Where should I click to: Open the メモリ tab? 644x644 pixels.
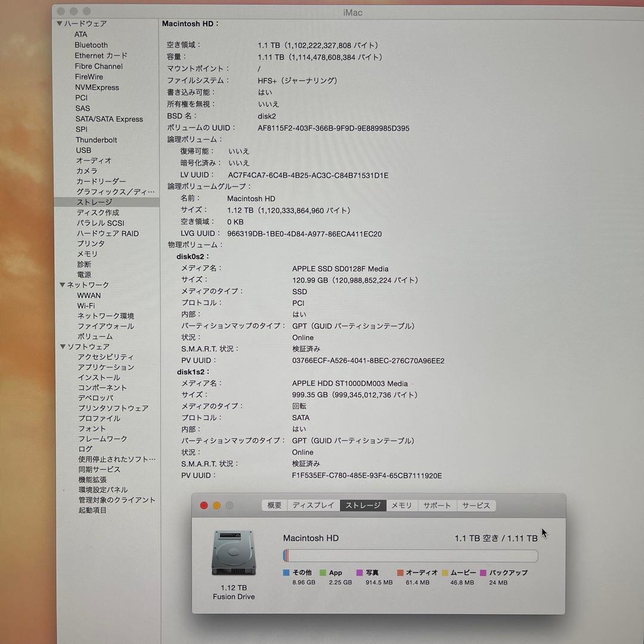coord(401,505)
